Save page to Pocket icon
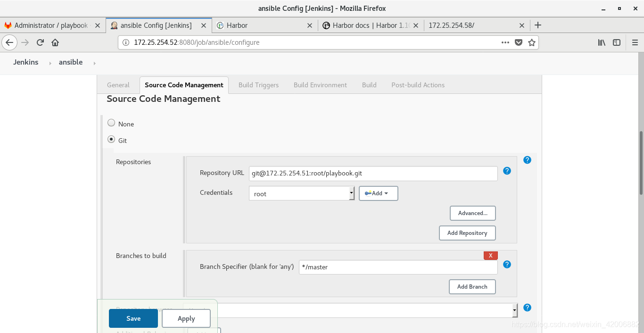 click(519, 42)
